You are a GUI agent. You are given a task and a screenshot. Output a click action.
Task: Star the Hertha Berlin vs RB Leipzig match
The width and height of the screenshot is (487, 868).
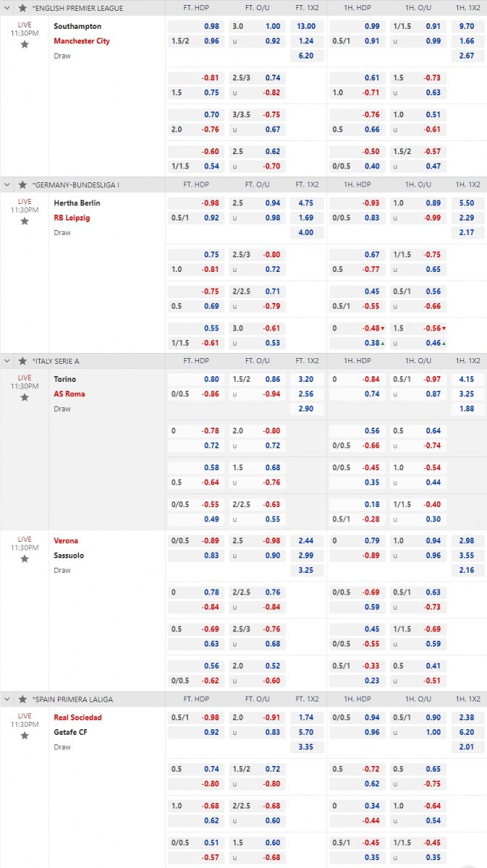25,221
